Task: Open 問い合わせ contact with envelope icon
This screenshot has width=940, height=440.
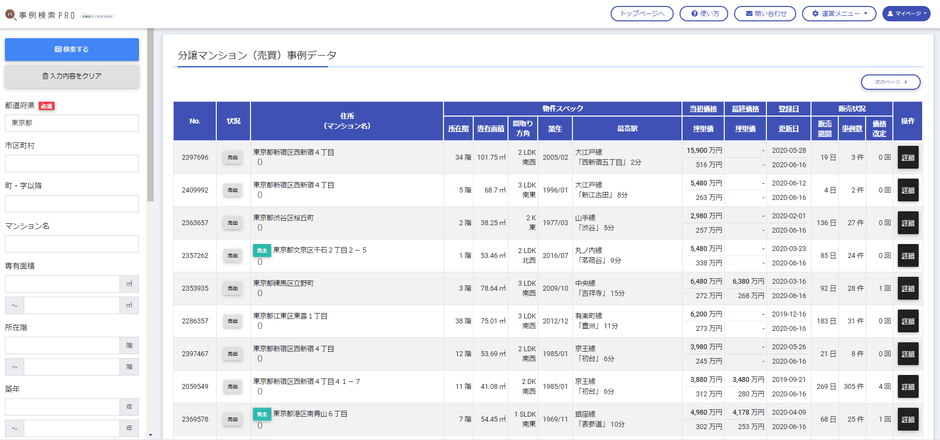Action: pyautogui.click(x=765, y=13)
